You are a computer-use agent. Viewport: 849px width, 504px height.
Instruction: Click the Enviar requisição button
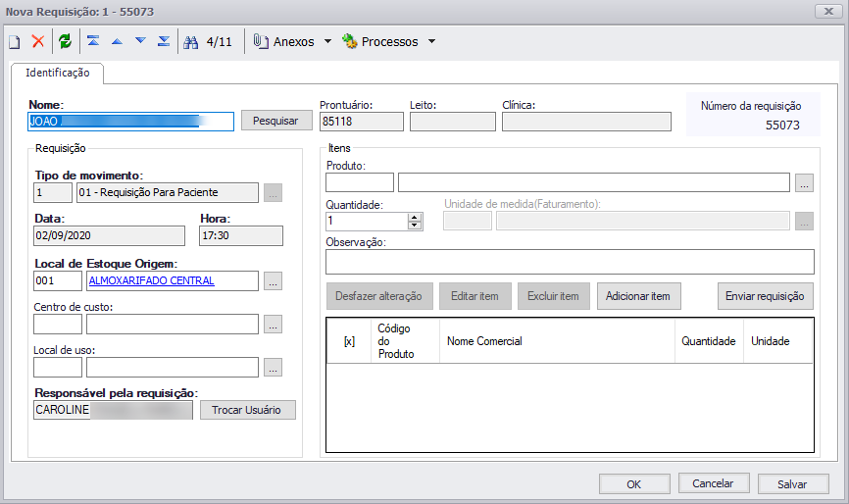[765, 296]
